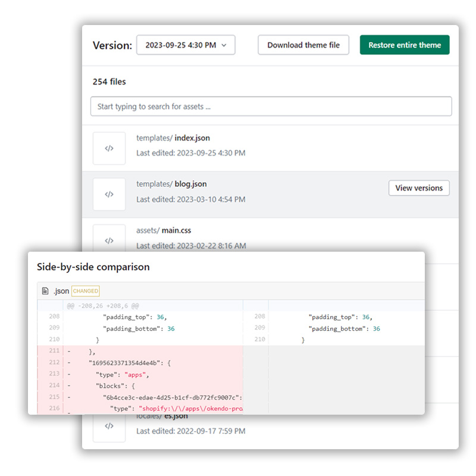Screen dimensions: 476x476
Task: Click the blog.json code file icon
Action: click(109, 194)
